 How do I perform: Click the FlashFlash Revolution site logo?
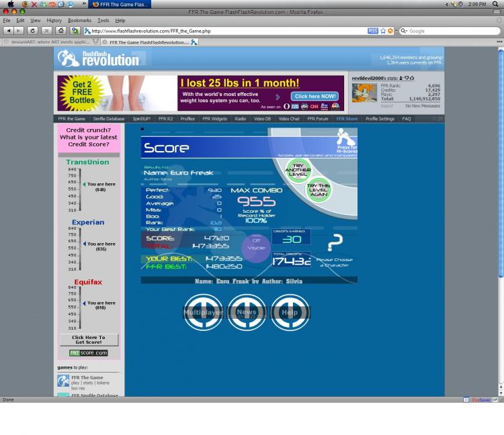[x=98, y=58]
